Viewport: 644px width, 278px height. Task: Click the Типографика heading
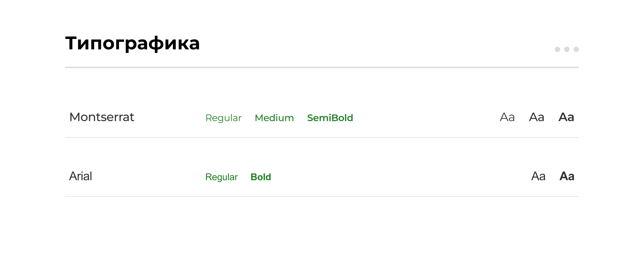click(x=132, y=43)
